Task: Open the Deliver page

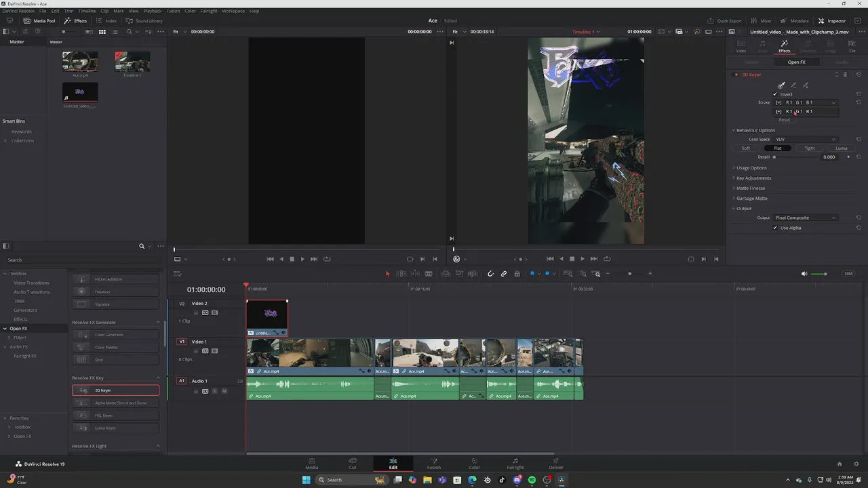Action: coord(556,464)
